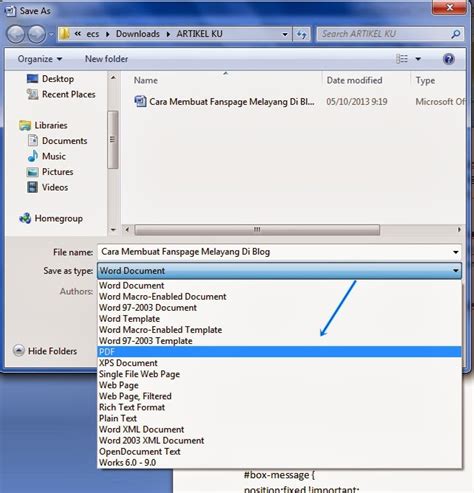This screenshot has height=493, width=474.
Task: Select 'ecs' in the address breadcrumb
Action: pos(92,34)
